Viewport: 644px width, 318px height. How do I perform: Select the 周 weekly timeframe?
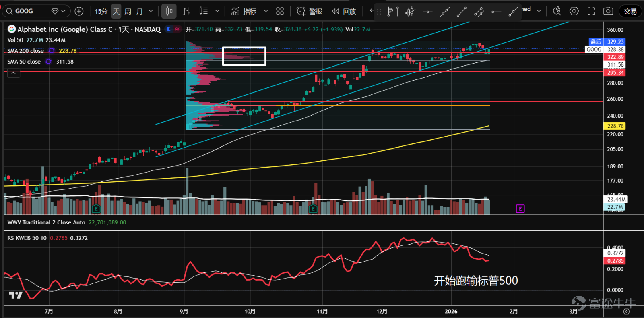[128, 11]
